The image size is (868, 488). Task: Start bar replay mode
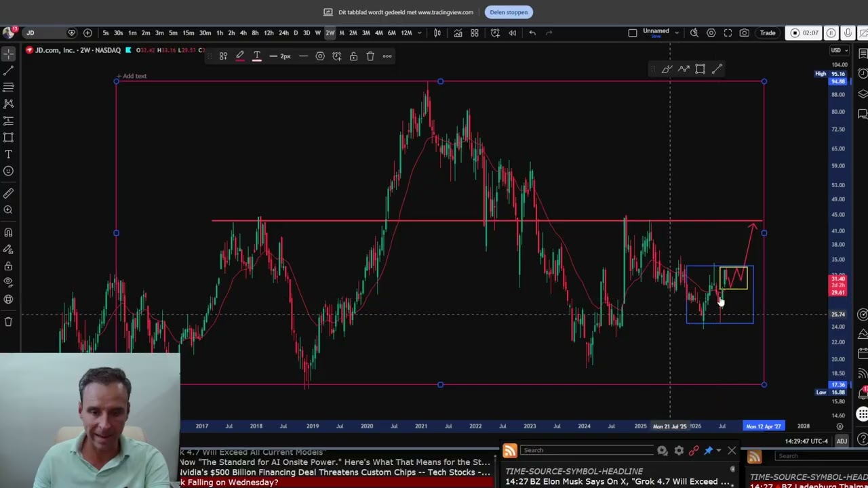tap(512, 33)
